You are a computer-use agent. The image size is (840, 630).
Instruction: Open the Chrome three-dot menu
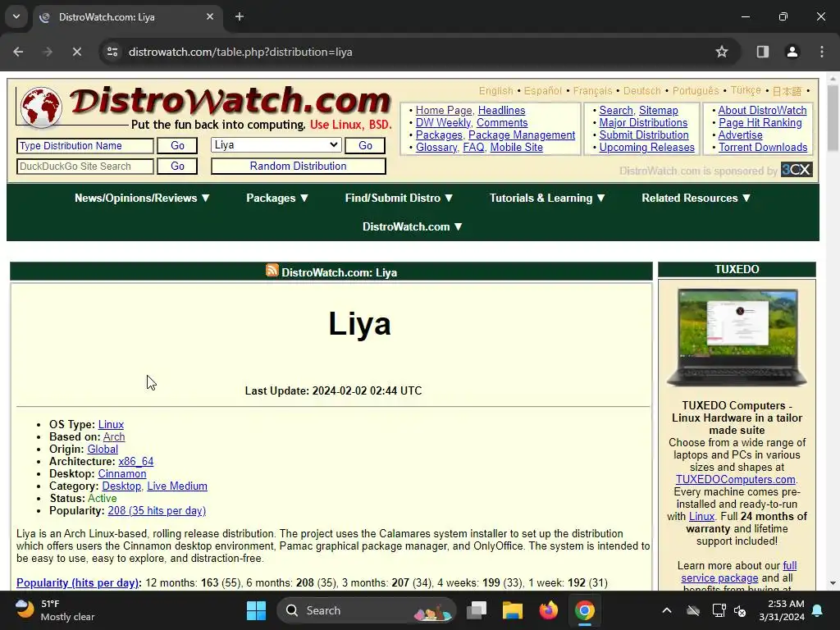click(x=822, y=52)
